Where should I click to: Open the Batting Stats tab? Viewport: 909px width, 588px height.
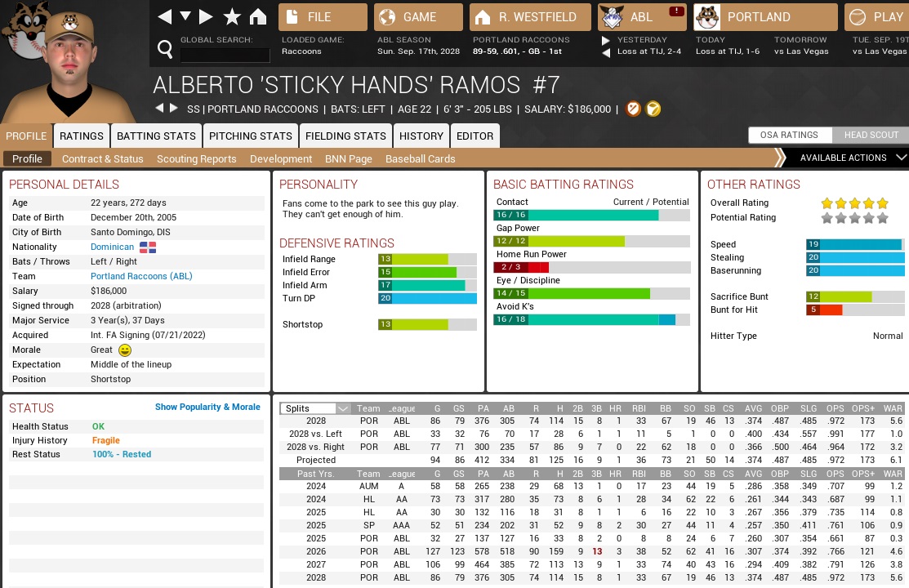[x=156, y=136]
